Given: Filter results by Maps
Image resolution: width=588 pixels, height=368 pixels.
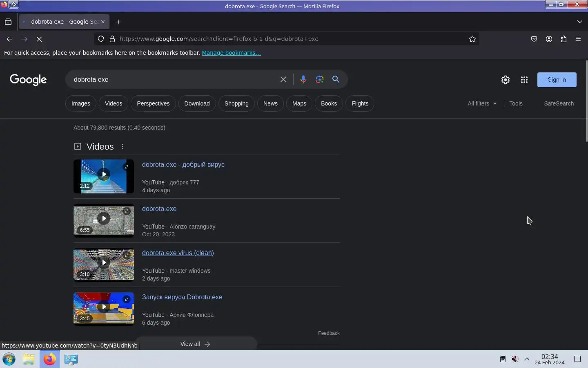Looking at the screenshot, I should (299, 103).
